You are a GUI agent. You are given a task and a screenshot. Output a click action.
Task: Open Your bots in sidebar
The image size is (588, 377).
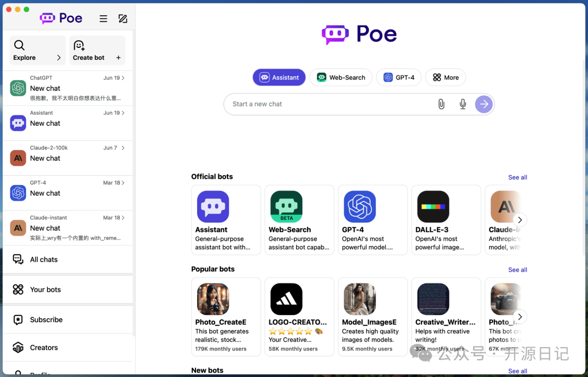click(x=68, y=289)
